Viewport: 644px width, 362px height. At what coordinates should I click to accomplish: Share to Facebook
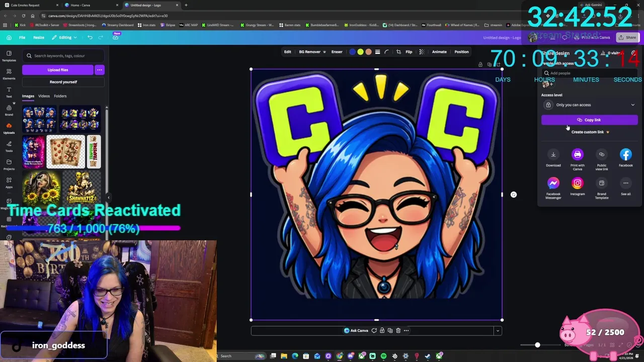(x=625, y=158)
